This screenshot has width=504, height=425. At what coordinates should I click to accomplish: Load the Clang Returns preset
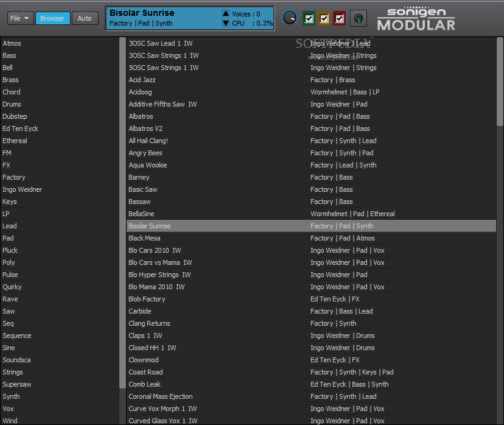(312, 323)
